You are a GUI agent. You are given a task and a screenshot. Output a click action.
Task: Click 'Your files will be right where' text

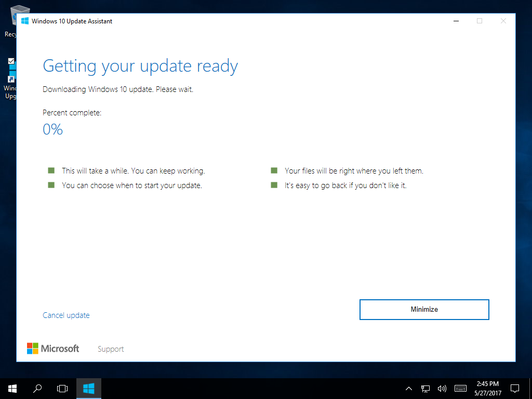coord(354,170)
